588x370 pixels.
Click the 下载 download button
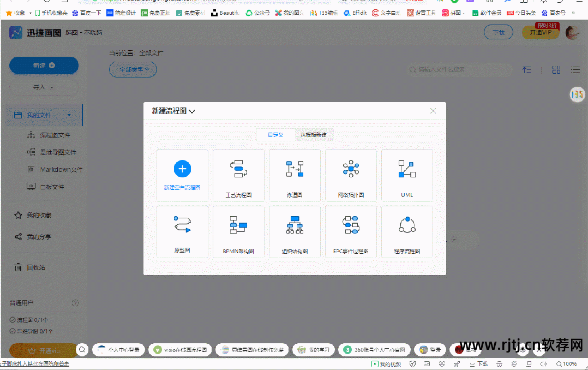pos(498,32)
